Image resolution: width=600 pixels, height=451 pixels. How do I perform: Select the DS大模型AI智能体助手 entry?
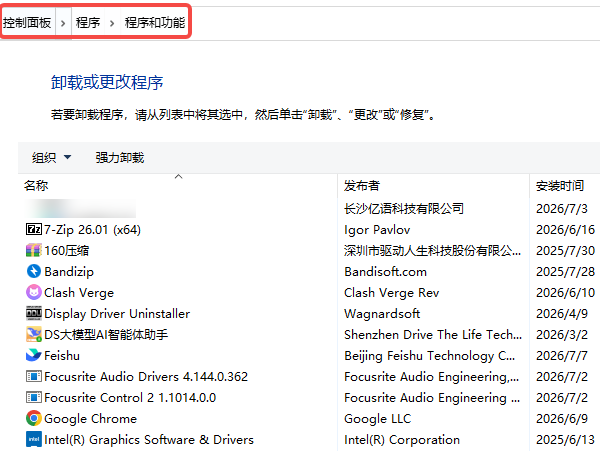point(106,334)
